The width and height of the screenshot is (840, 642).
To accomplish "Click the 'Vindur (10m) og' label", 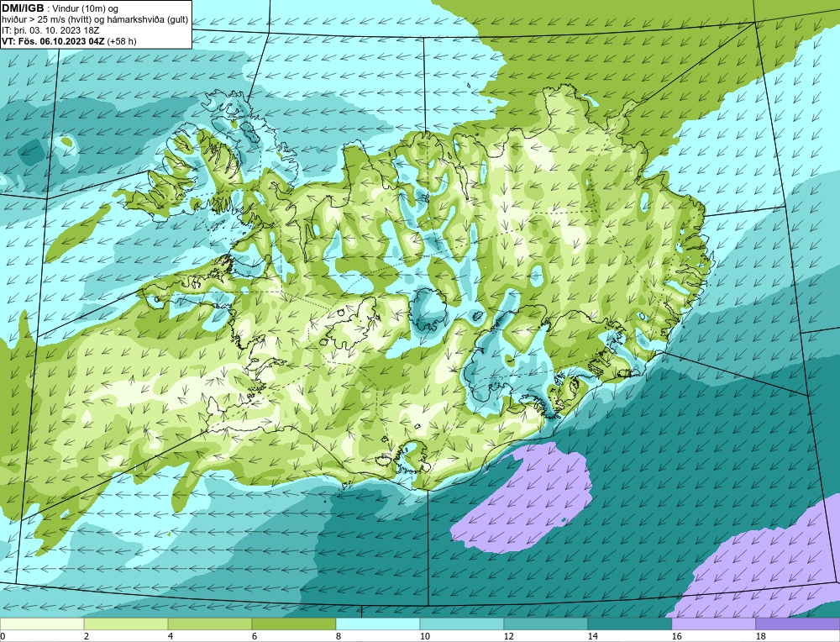I will pyautogui.click(x=87, y=8).
